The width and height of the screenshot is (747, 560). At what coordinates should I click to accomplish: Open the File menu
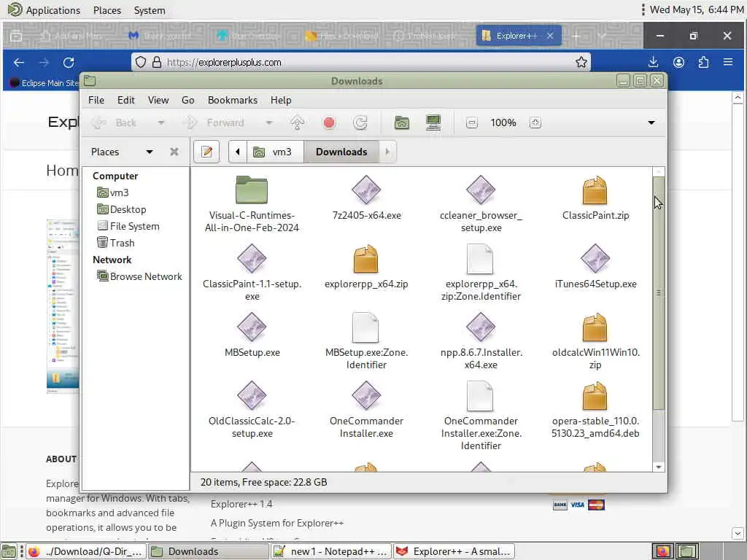(96, 100)
